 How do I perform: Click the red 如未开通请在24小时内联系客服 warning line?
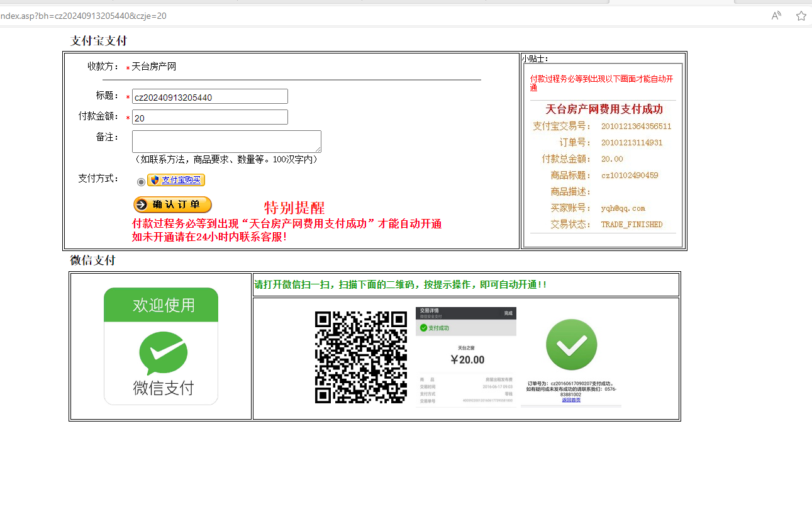pyautogui.click(x=209, y=237)
